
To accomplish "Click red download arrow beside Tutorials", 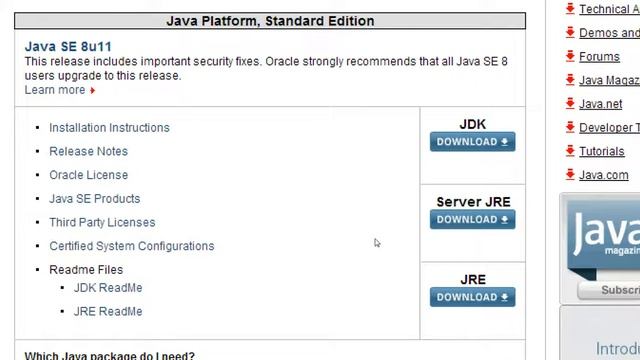I will pyautogui.click(x=570, y=151).
